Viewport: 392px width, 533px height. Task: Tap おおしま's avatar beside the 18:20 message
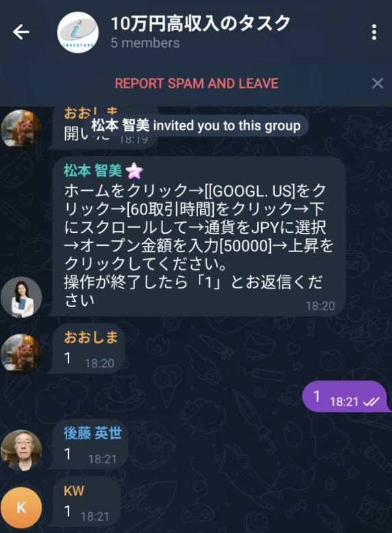21,354
